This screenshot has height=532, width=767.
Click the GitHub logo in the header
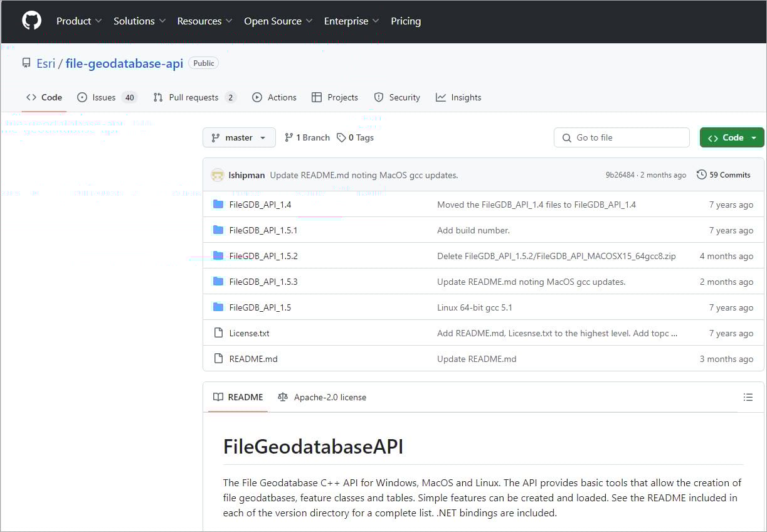(31, 21)
